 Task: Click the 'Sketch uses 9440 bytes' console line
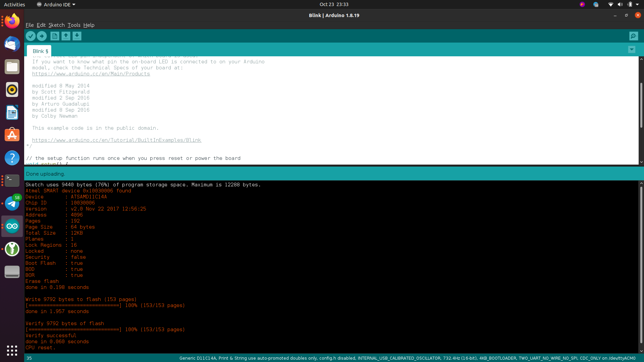143,185
